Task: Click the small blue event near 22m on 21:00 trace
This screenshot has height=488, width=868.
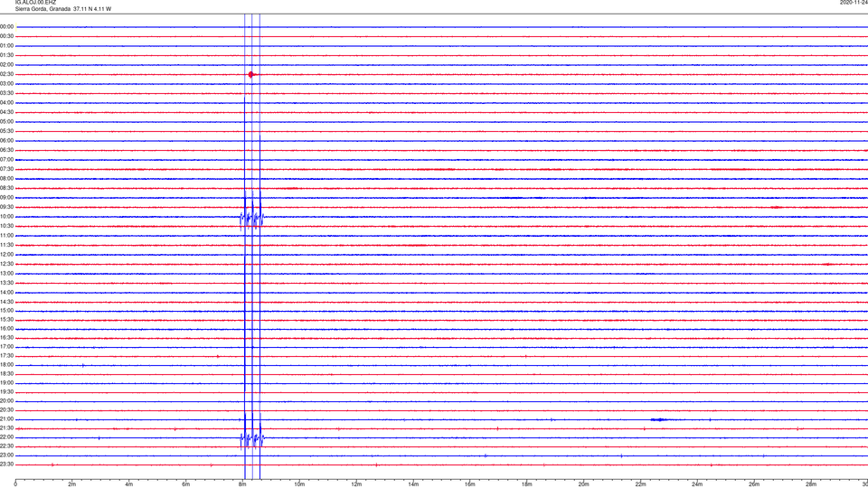Action: [659, 419]
